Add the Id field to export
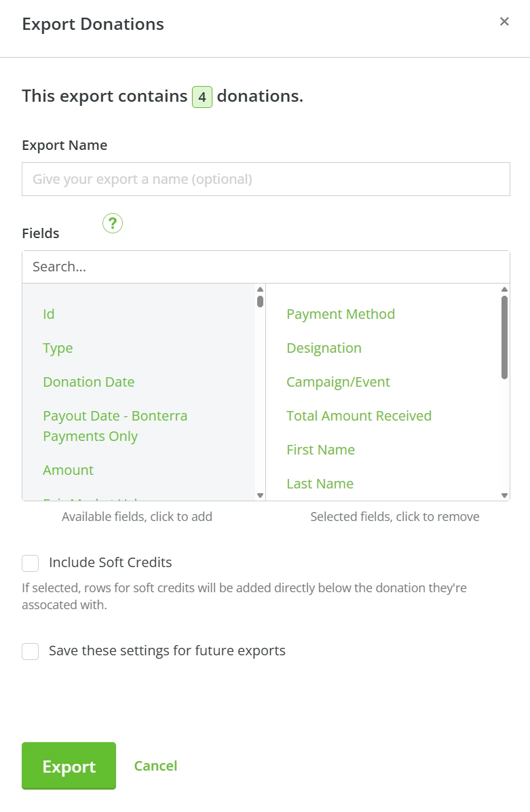 point(49,314)
